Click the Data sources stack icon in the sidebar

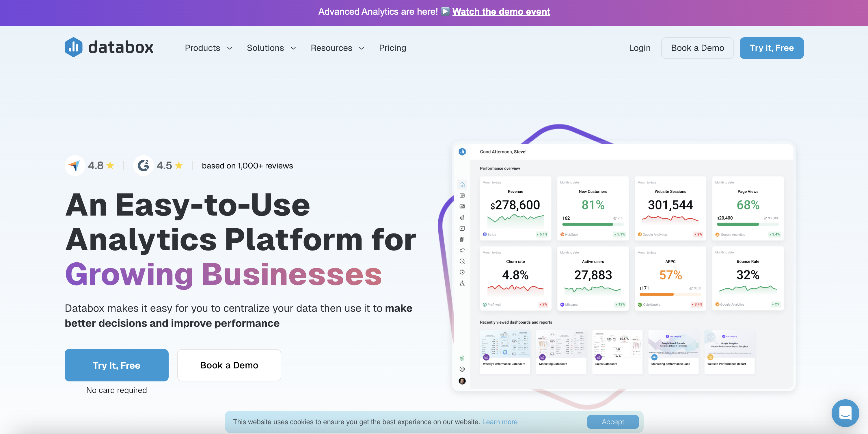point(462,240)
